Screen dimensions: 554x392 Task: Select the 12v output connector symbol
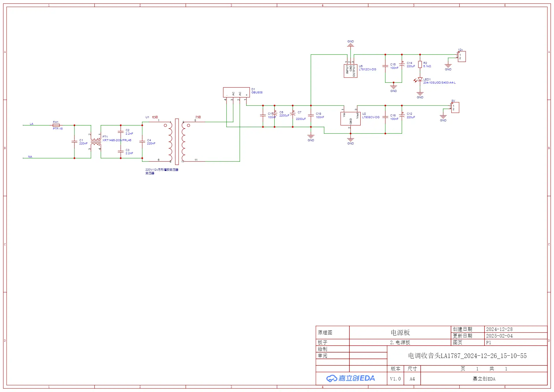(x=461, y=56)
